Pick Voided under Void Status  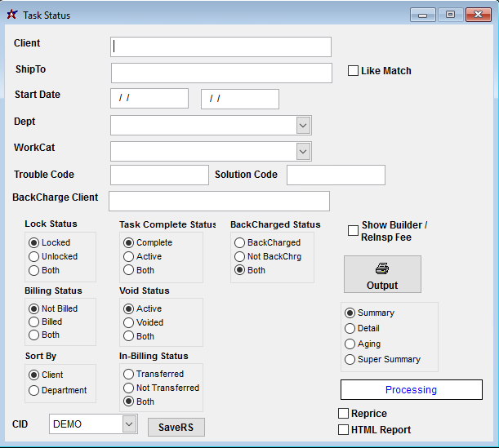[x=128, y=322]
